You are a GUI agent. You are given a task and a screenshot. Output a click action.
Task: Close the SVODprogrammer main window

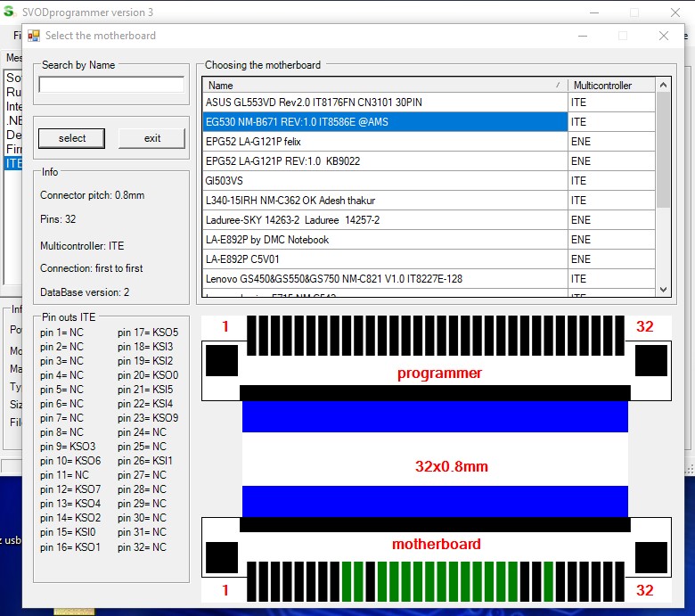(x=675, y=12)
